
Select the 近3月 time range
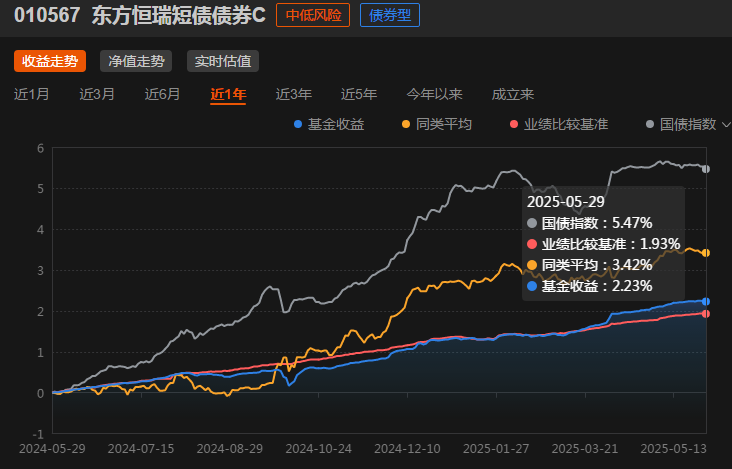(x=97, y=94)
